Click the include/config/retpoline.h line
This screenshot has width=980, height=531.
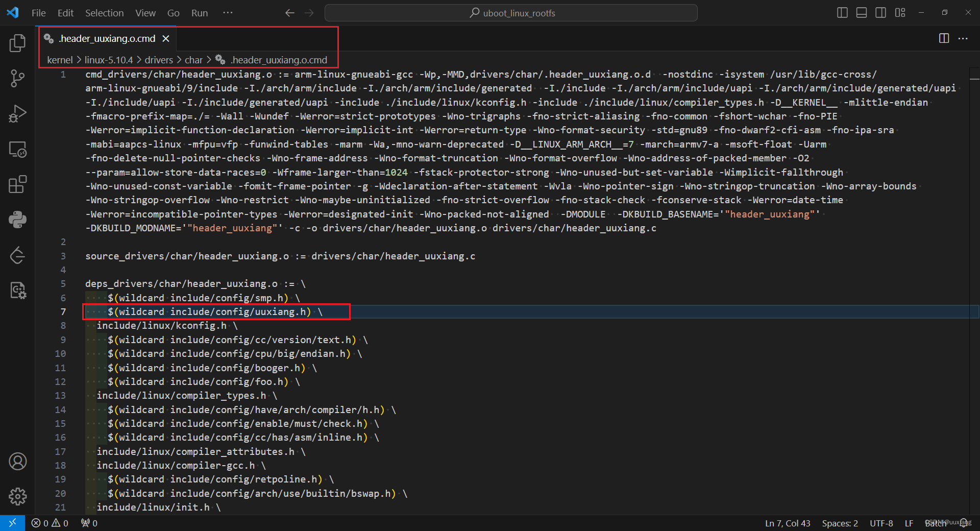(x=221, y=479)
